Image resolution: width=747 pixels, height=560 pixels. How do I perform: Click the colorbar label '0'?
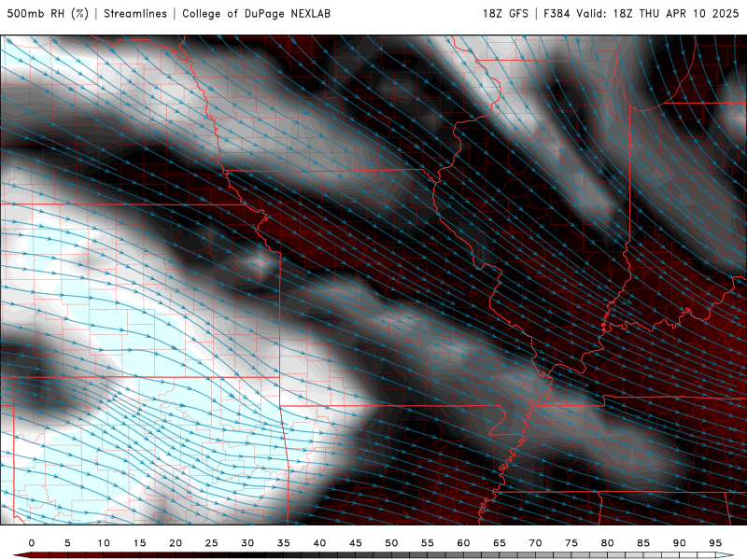32,543
